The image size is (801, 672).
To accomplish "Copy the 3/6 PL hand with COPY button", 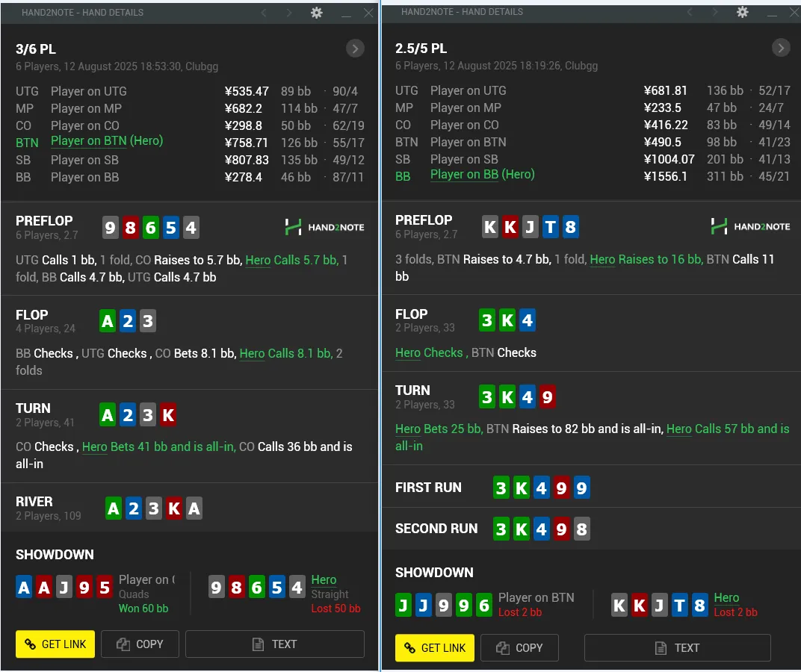I will point(140,644).
